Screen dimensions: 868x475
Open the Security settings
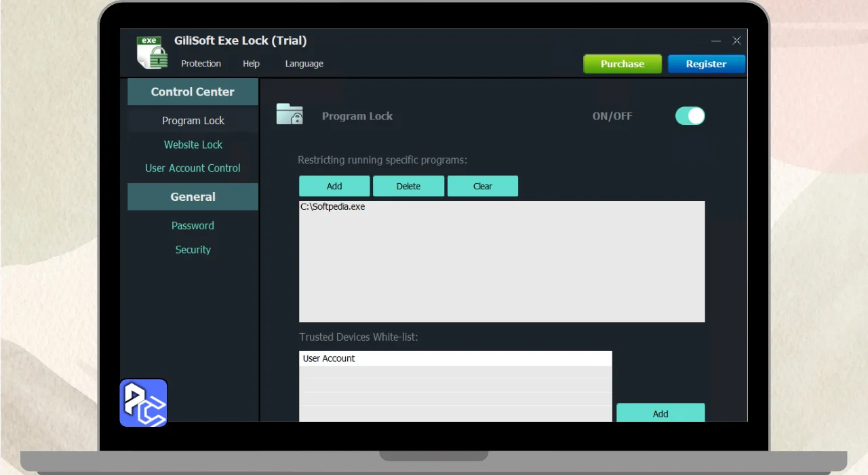click(x=193, y=250)
